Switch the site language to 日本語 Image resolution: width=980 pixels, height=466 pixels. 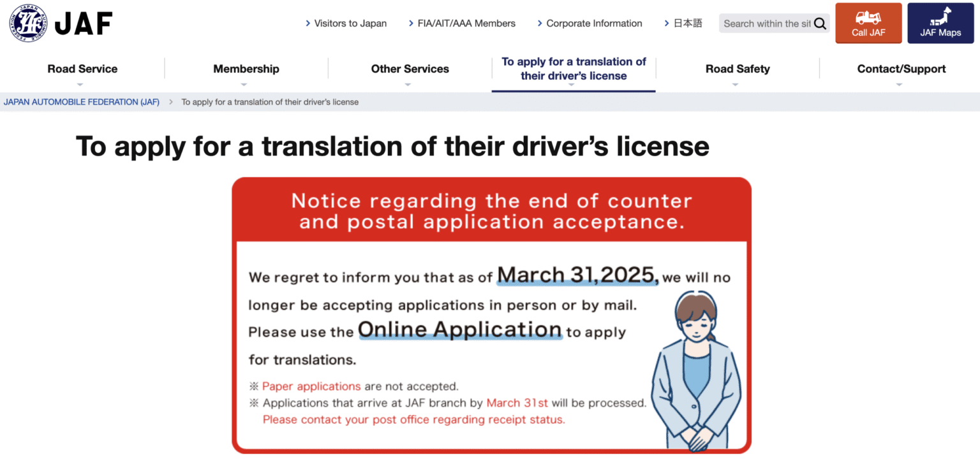click(688, 23)
